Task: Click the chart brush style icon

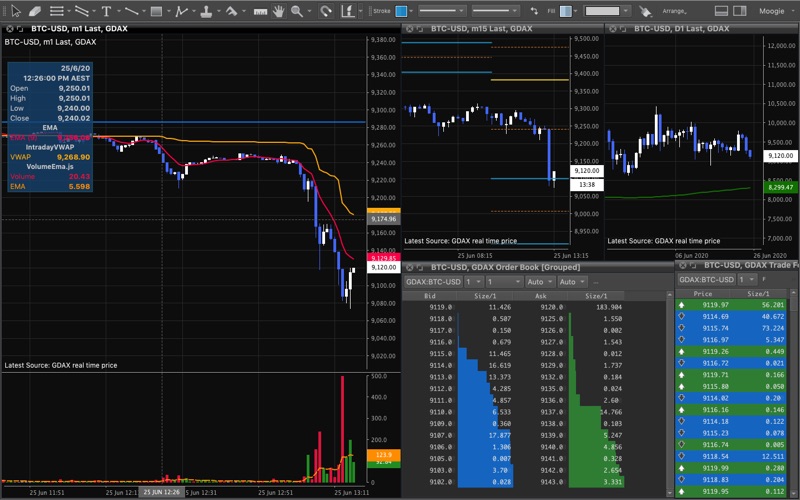Action: coord(347,11)
